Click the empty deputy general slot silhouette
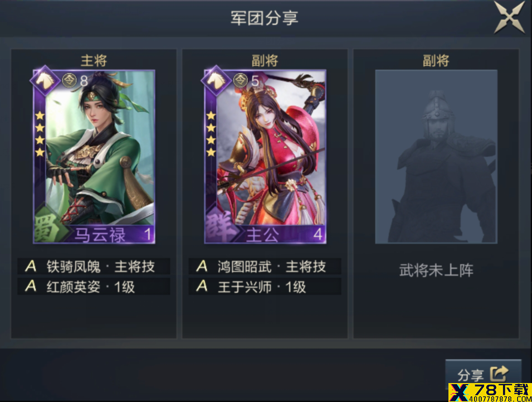This screenshot has width=532, height=402. (436, 157)
